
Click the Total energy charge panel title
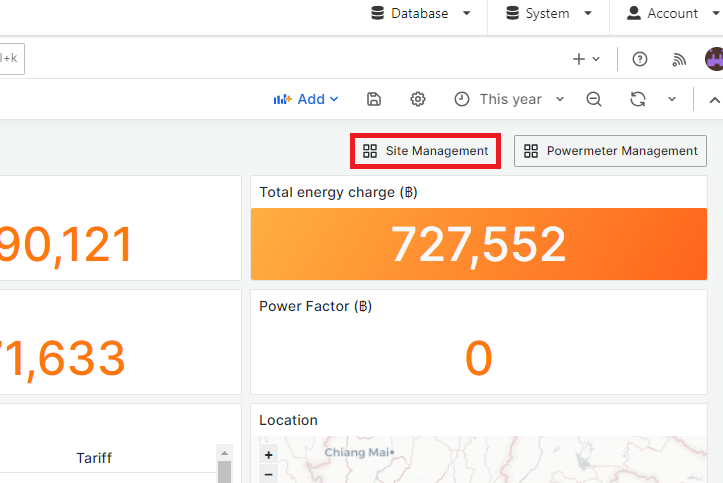[338, 192]
